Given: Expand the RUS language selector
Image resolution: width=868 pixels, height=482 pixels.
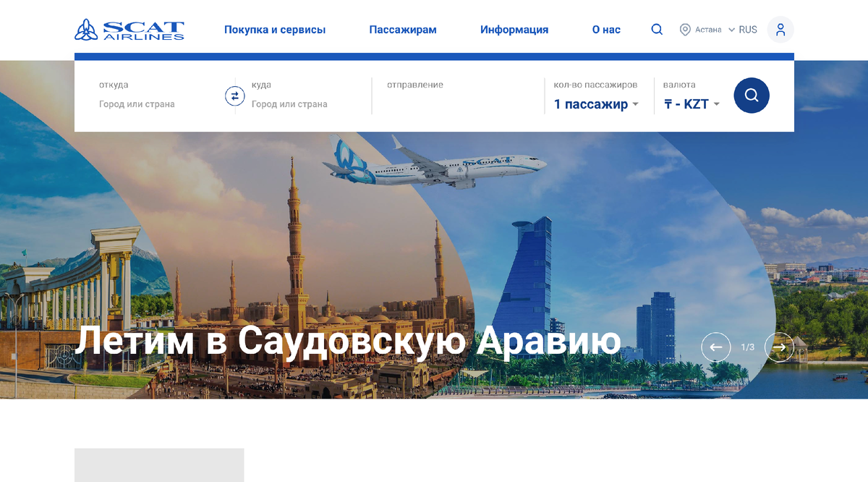Looking at the screenshot, I should (743, 30).
